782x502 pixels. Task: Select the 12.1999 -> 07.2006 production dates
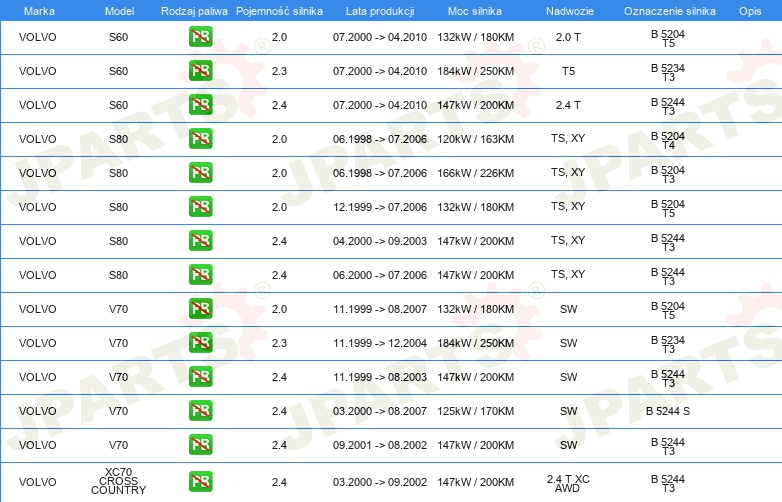pyautogui.click(x=380, y=207)
